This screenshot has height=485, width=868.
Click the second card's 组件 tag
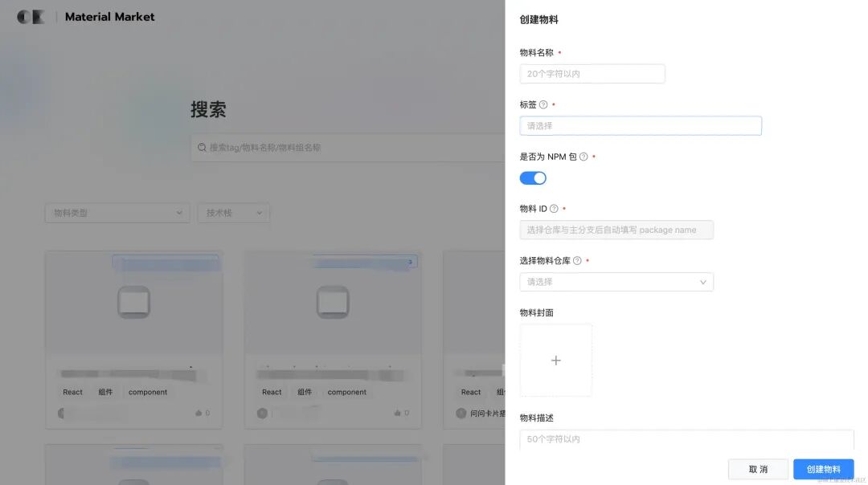[x=305, y=392]
